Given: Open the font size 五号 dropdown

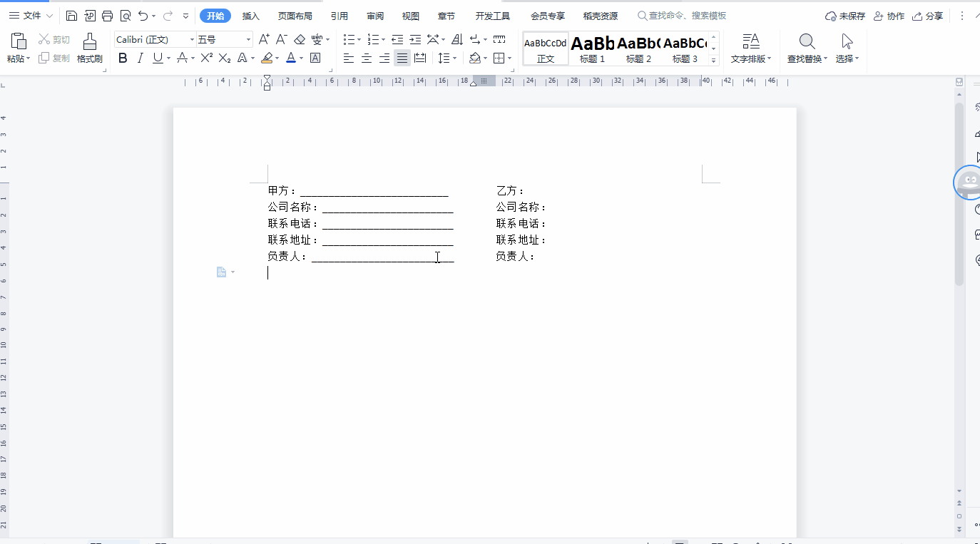Looking at the screenshot, I should [x=248, y=40].
